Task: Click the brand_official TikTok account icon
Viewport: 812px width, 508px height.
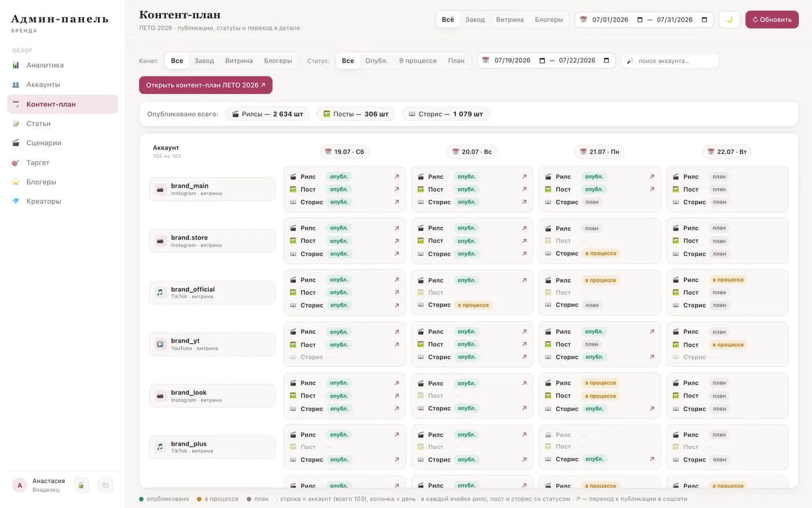Action: [160, 293]
